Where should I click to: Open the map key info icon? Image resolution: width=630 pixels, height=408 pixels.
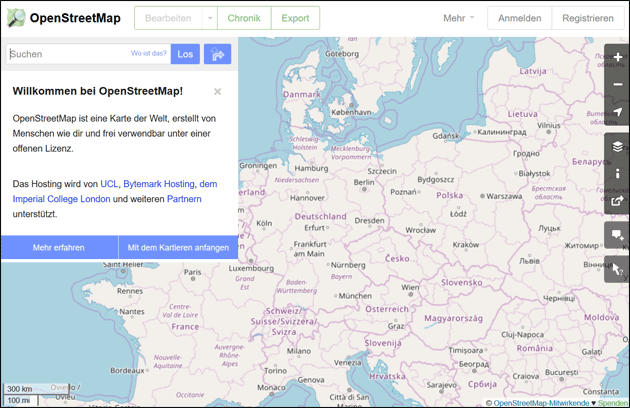point(618,173)
